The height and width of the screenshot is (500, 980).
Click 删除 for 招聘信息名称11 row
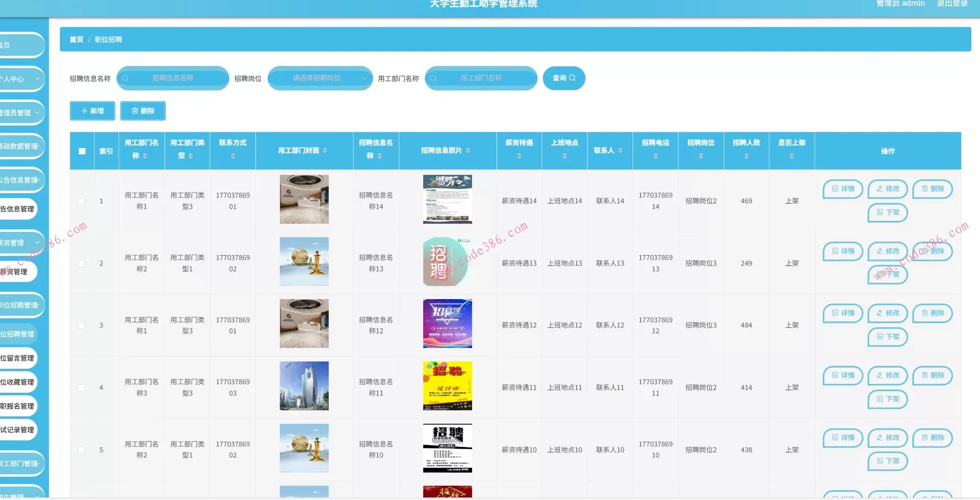pos(933,375)
